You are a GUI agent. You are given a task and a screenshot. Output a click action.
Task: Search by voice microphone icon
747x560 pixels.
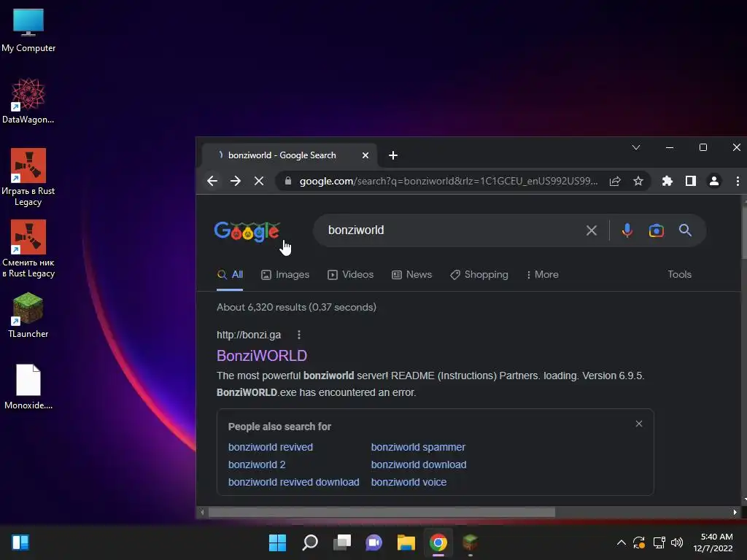click(x=627, y=230)
